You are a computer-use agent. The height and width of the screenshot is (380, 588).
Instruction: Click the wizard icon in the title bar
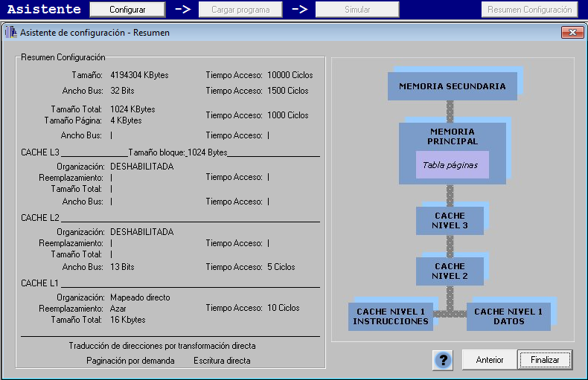[11, 32]
